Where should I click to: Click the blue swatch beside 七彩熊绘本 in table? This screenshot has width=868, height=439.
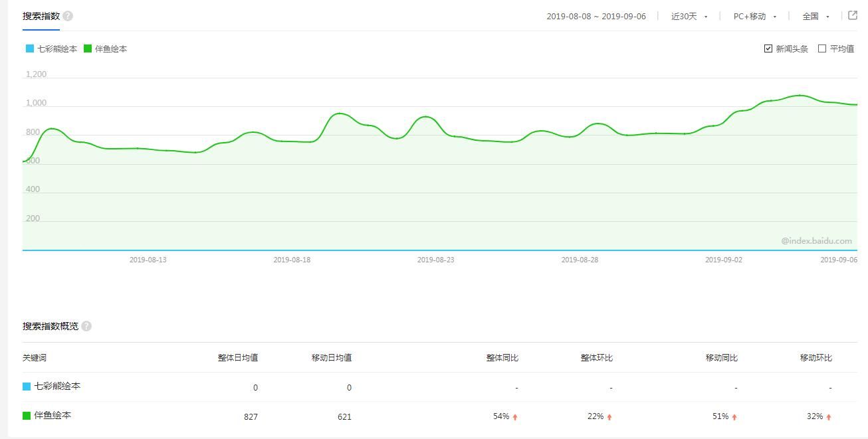pyautogui.click(x=27, y=387)
